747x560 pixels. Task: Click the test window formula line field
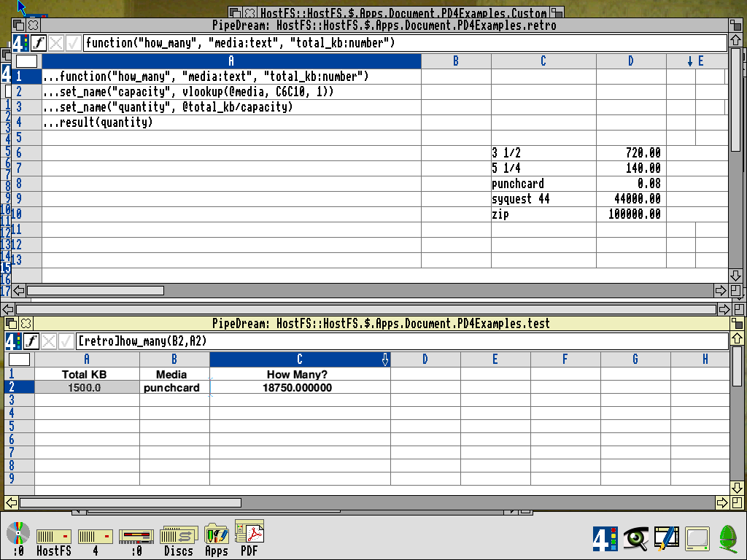402,341
